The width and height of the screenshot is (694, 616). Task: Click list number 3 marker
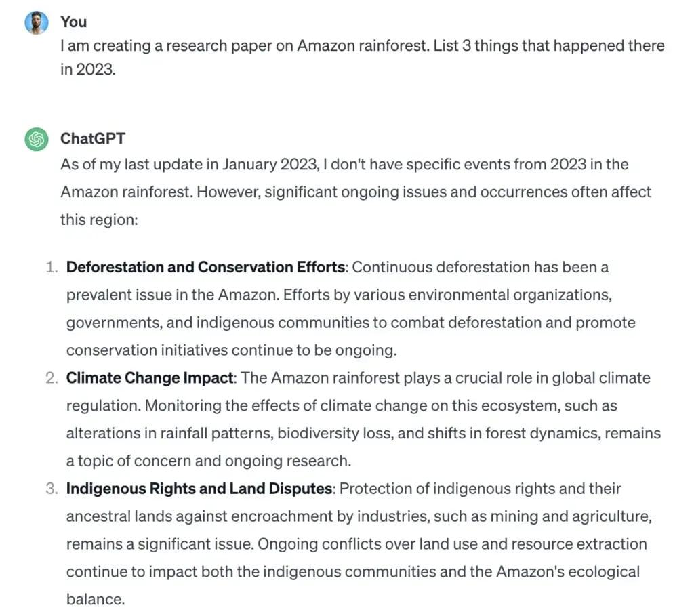point(52,489)
